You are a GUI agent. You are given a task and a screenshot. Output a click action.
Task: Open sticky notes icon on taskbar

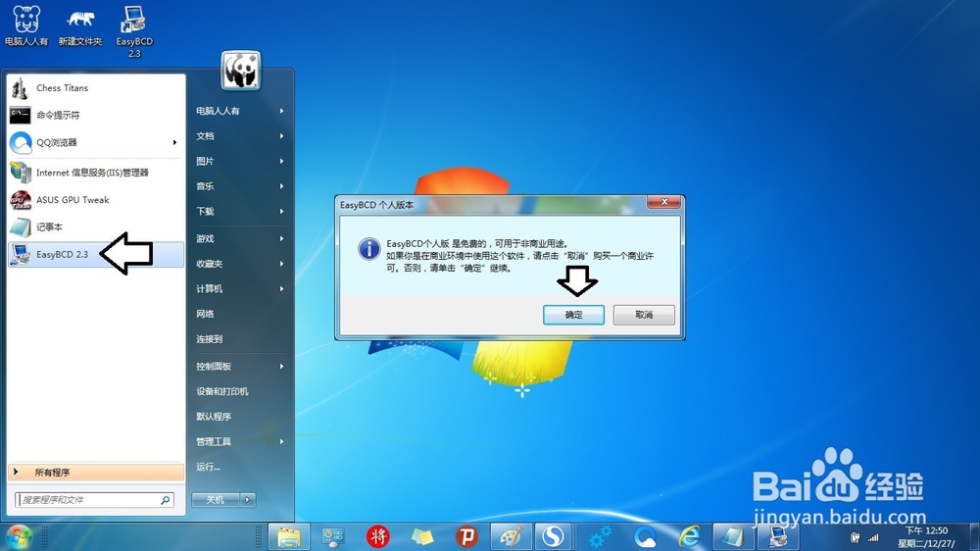[421, 536]
